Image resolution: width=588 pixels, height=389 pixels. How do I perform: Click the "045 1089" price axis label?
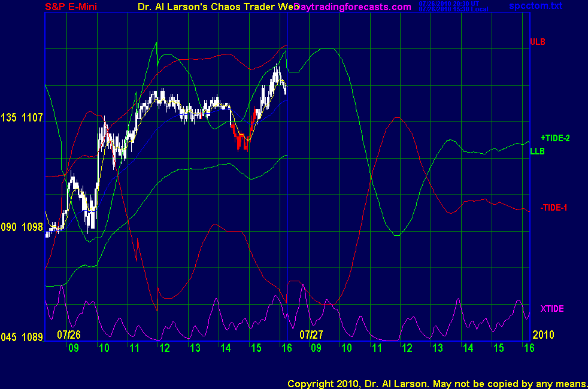tap(22, 337)
